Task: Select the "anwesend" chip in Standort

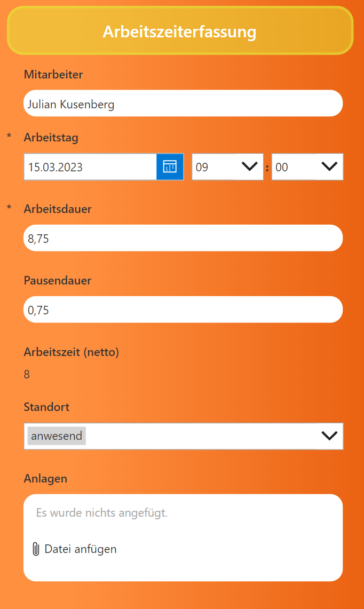Action: tap(57, 436)
